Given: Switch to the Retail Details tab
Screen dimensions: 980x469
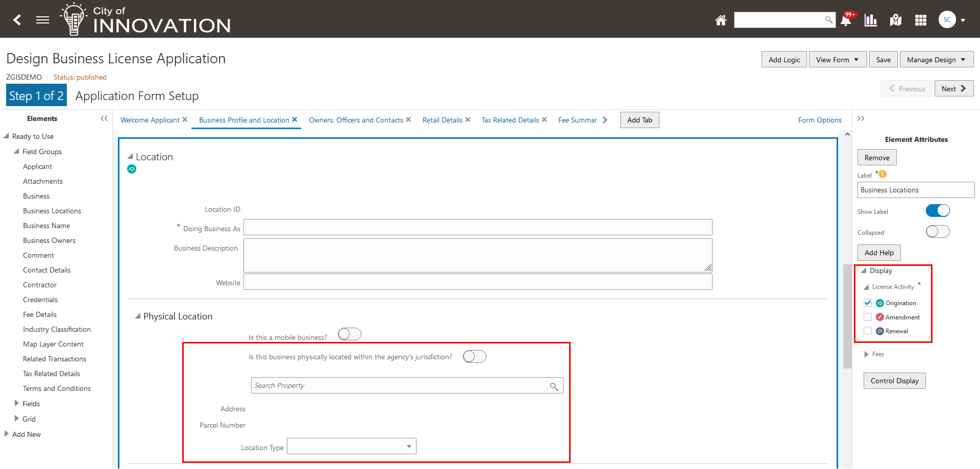Looking at the screenshot, I should [443, 120].
